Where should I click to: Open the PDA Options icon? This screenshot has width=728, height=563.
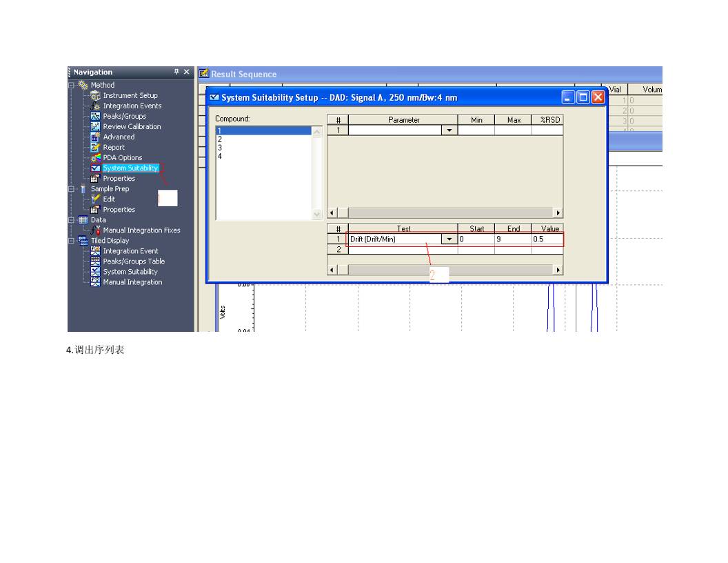pyautogui.click(x=95, y=158)
